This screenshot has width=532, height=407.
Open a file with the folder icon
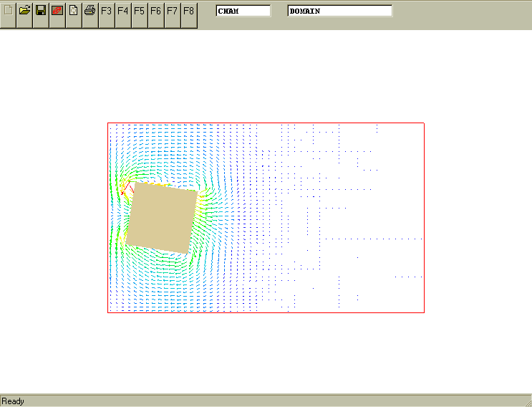[24, 11]
